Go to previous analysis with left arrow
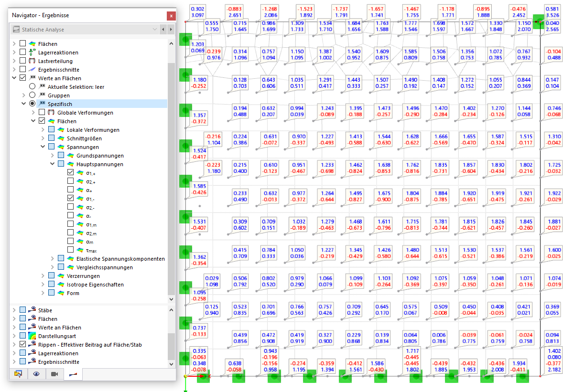563x392 pixels. pyautogui.click(x=163, y=30)
